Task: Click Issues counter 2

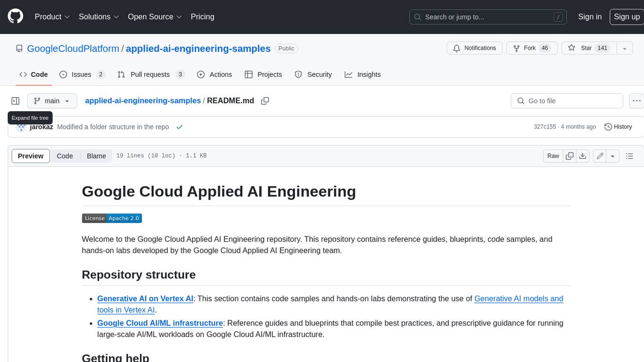Action: pos(100,74)
